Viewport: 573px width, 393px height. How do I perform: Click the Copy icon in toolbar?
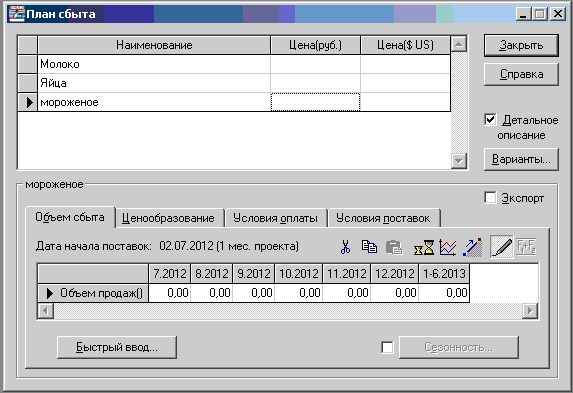pos(369,247)
